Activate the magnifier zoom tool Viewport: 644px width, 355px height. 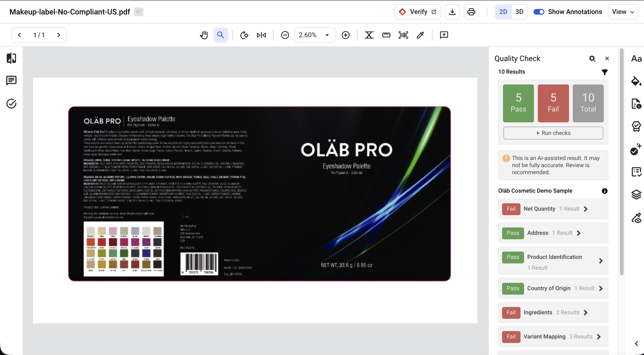tap(221, 35)
